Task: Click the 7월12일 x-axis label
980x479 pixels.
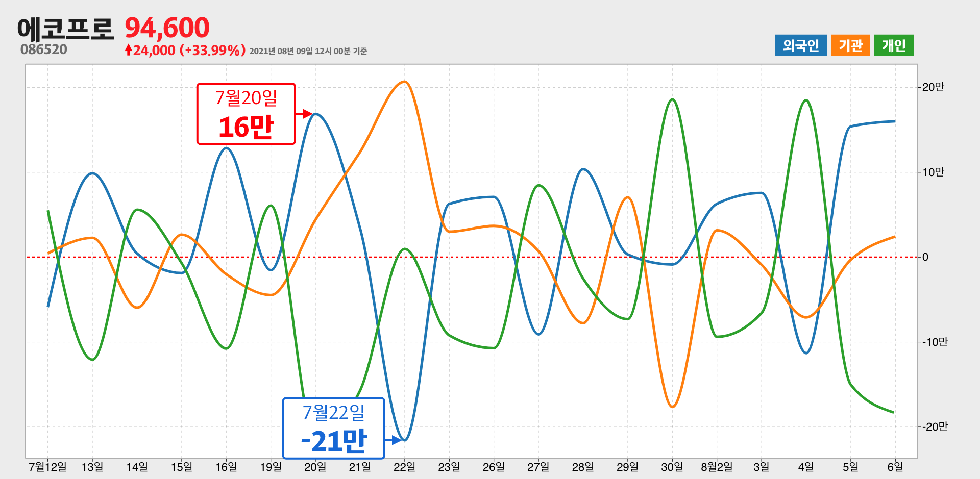Action: coord(47,467)
